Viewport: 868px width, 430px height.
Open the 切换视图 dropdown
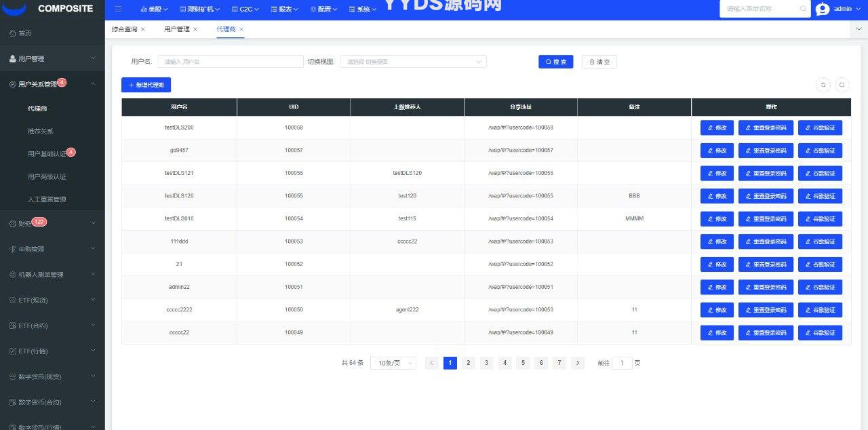pos(413,62)
